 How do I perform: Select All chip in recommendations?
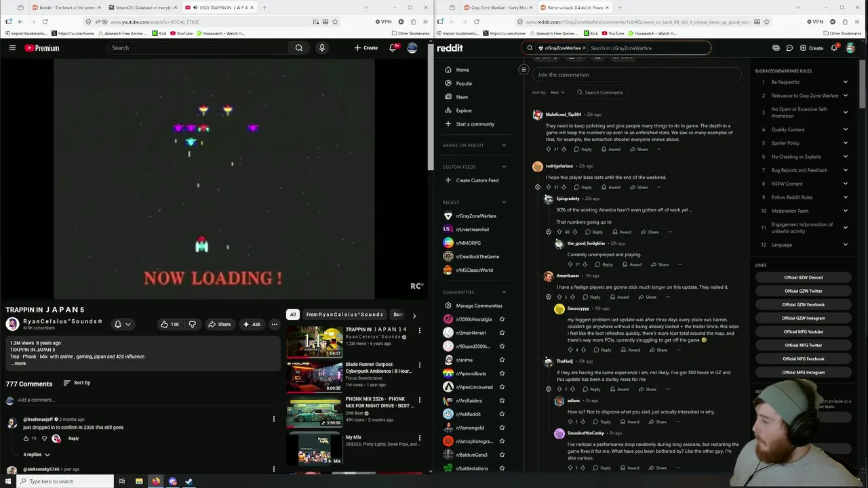click(x=293, y=314)
